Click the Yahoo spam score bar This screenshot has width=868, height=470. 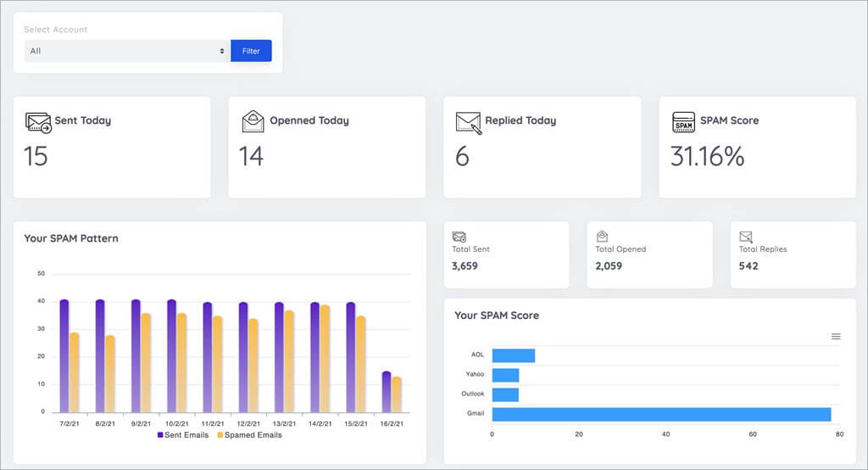tap(505, 375)
